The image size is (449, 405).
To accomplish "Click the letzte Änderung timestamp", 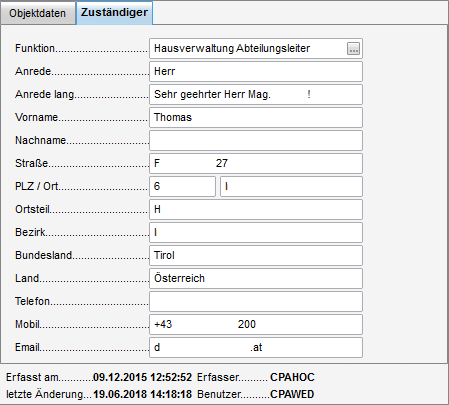I will tap(142, 394).
